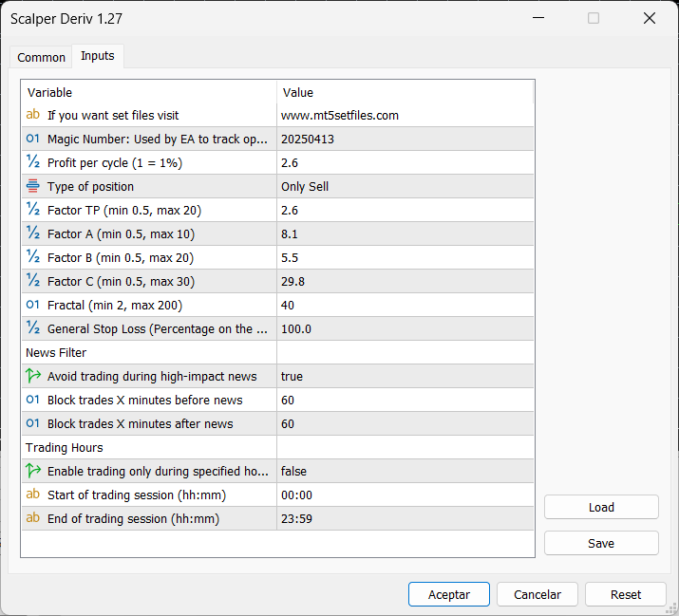The image size is (679, 616).
Task: Select the 'Factor TP (min 0.5, max 20)' label
Action: point(124,211)
